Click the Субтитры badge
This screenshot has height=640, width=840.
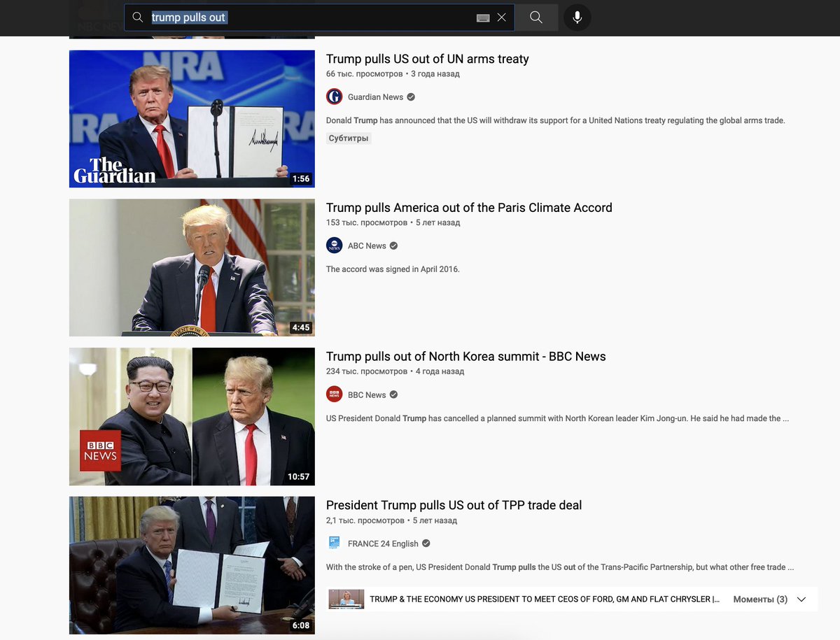click(349, 138)
